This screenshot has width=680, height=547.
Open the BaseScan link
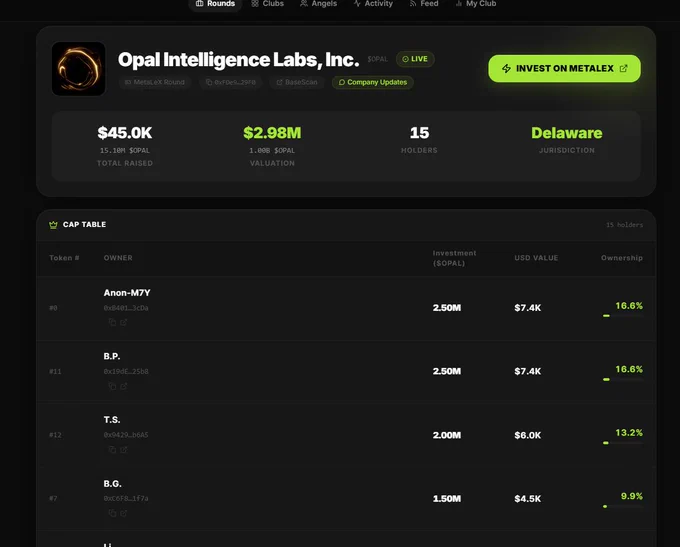click(x=297, y=82)
